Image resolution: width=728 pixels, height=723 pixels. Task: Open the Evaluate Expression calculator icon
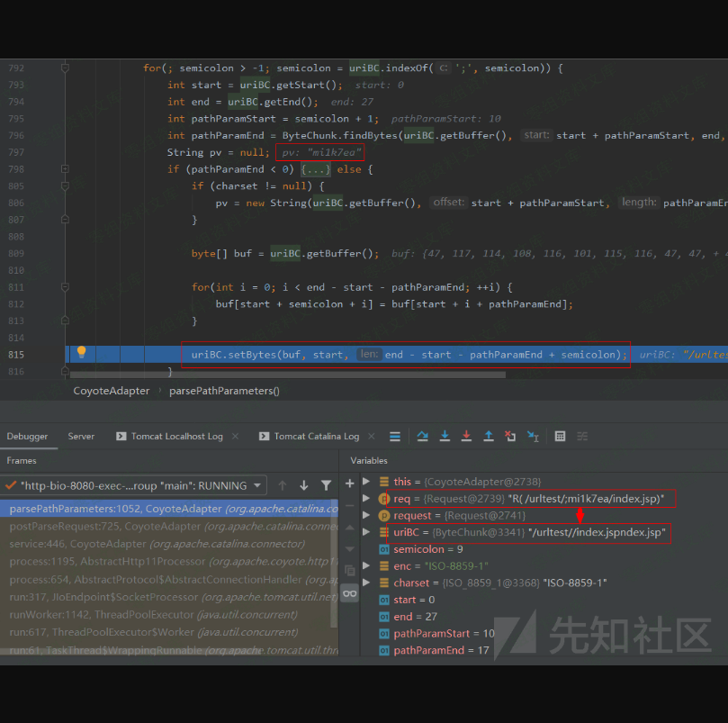pyautogui.click(x=560, y=437)
